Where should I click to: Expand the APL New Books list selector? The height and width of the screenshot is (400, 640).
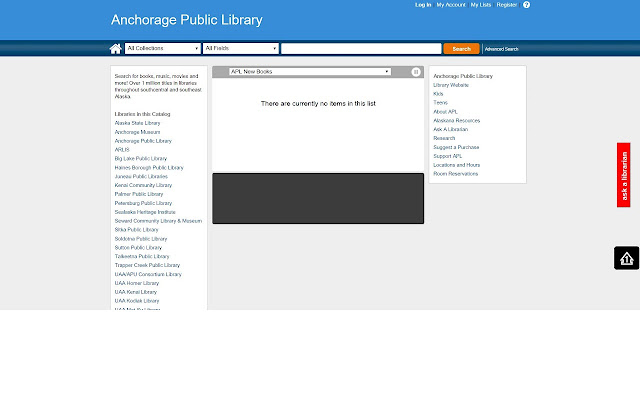point(310,71)
